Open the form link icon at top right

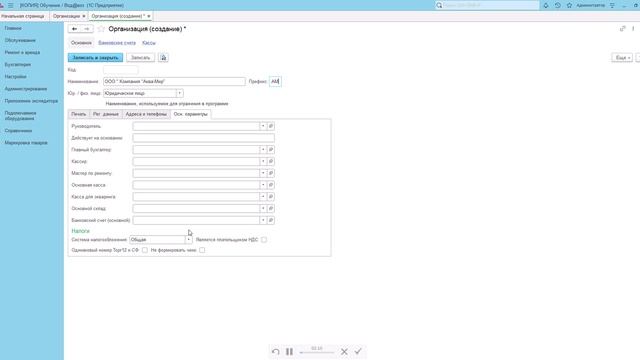622,29
